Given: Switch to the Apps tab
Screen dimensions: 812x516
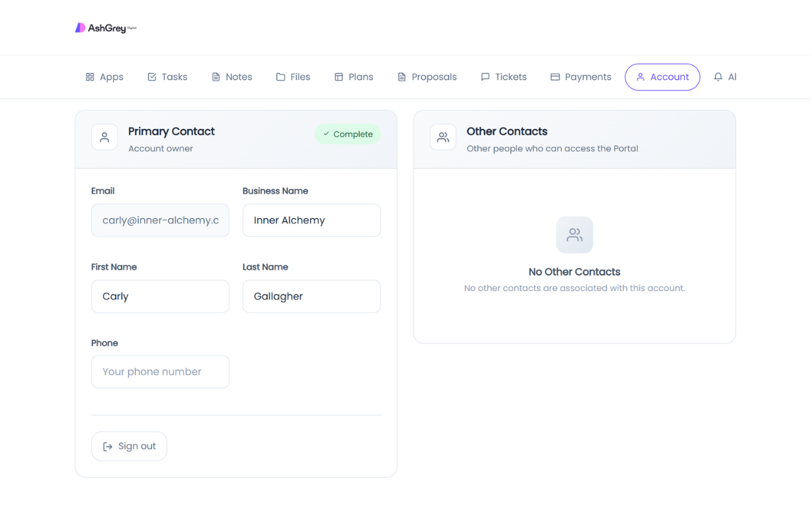Looking at the screenshot, I should click(104, 77).
